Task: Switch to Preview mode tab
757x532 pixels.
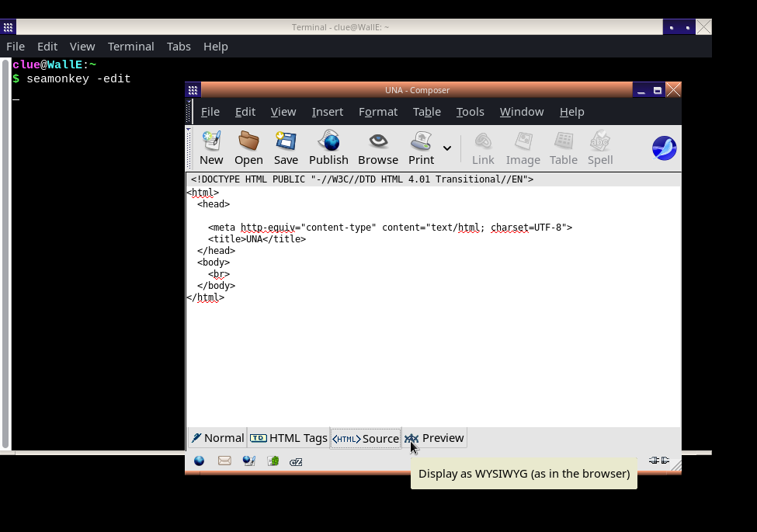Action: [x=434, y=438]
